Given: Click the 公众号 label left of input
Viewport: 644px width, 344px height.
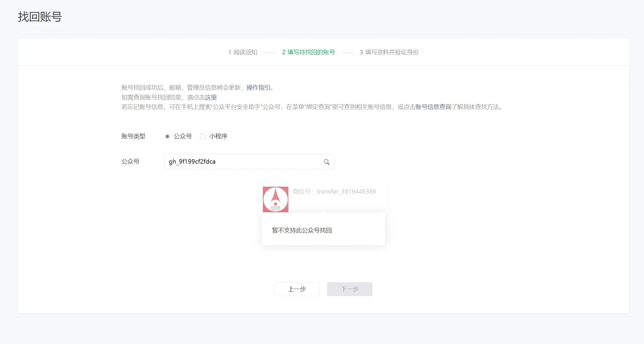Looking at the screenshot, I should [x=130, y=162].
